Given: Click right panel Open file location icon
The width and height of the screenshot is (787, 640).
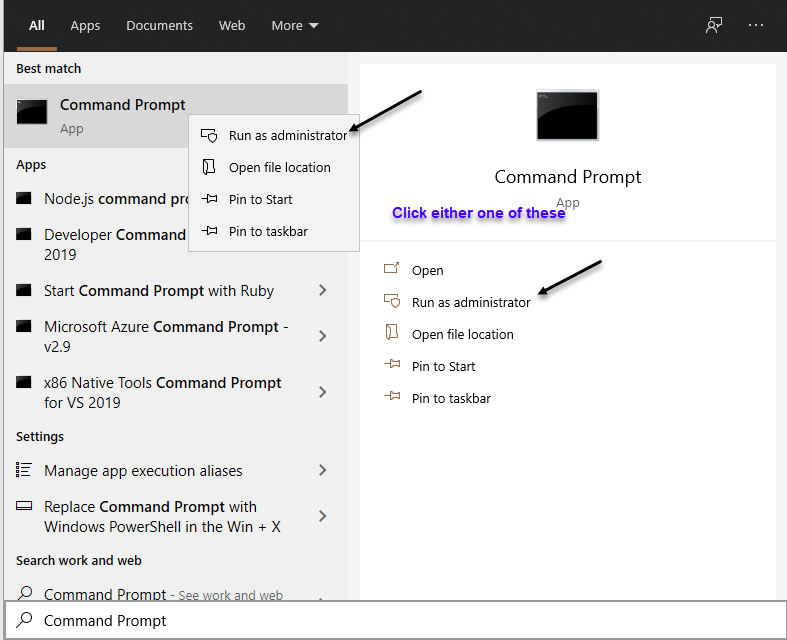Looking at the screenshot, I should pyautogui.click(x=391, y=332).
